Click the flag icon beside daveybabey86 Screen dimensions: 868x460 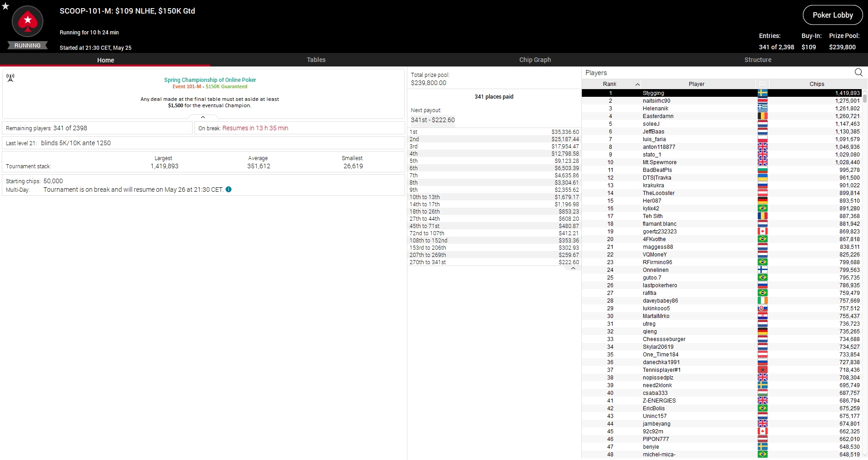[763, 301]
